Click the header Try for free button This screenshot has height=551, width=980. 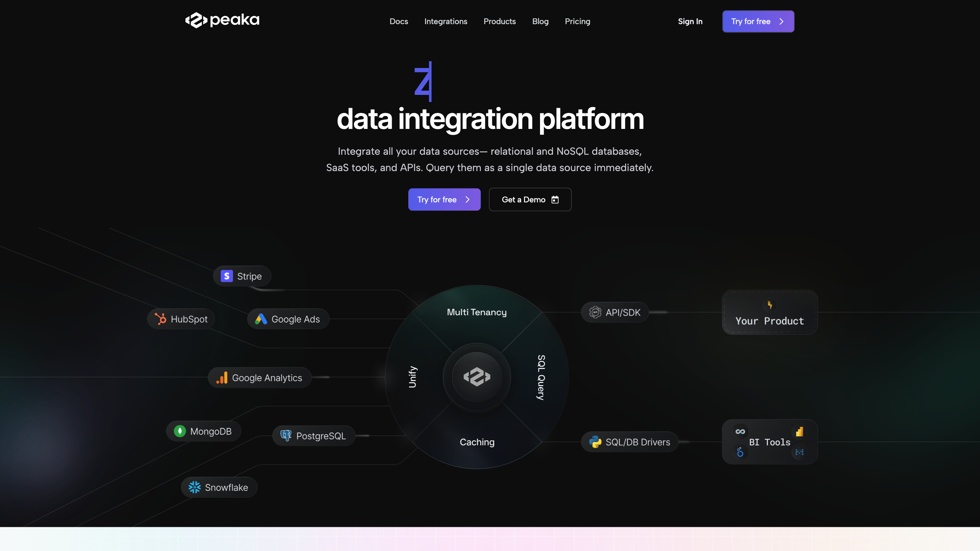758,21
